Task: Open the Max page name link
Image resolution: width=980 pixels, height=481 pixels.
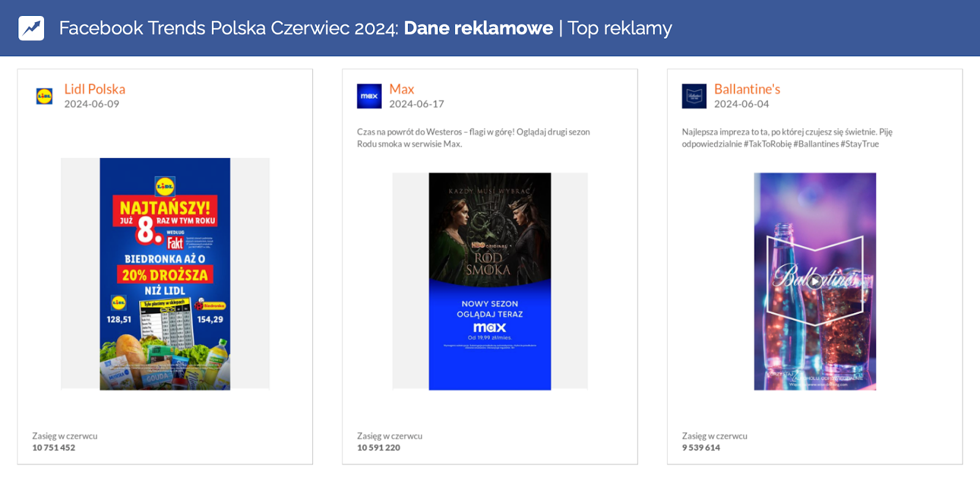Action: click(401, 89)
